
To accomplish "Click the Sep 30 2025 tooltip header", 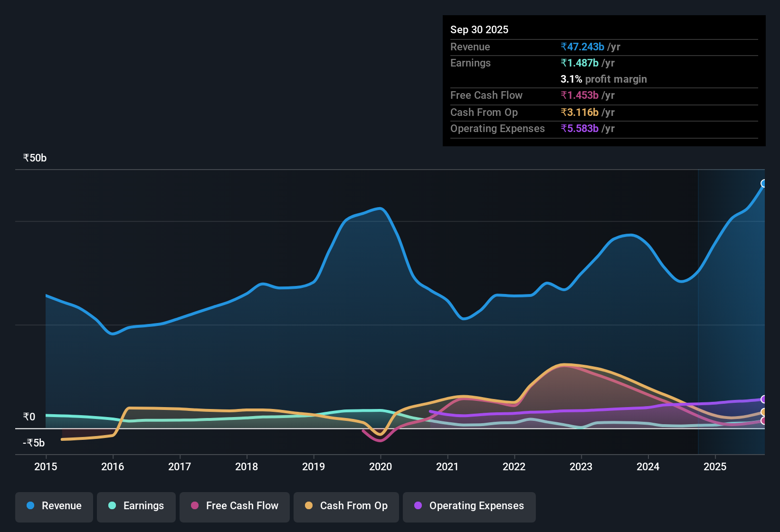I will coord(480,29).
